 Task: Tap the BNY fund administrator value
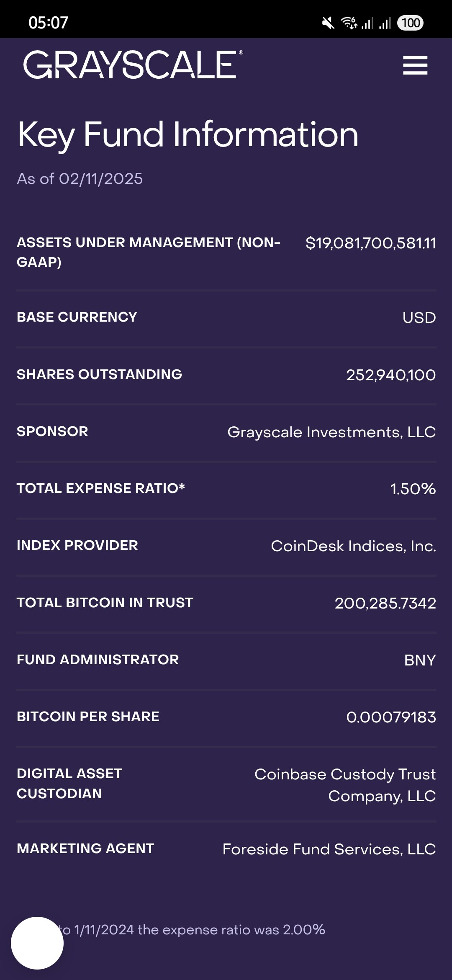420,660
